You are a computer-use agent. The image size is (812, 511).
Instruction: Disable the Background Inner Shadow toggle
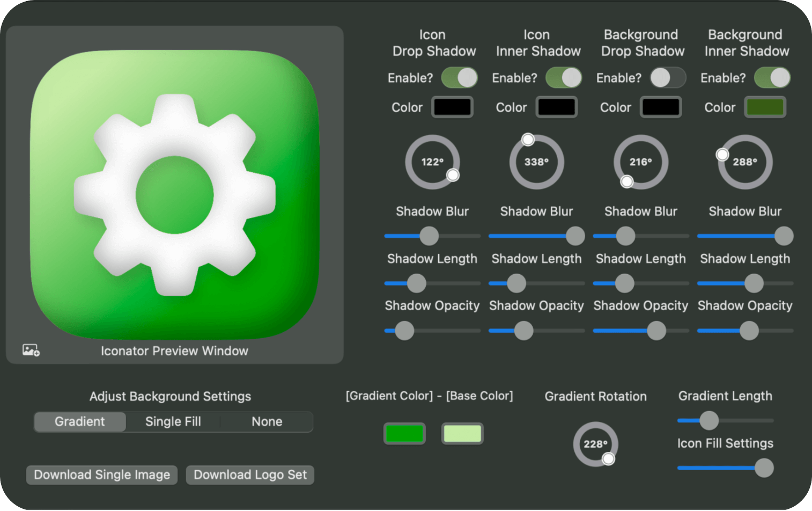772,78
